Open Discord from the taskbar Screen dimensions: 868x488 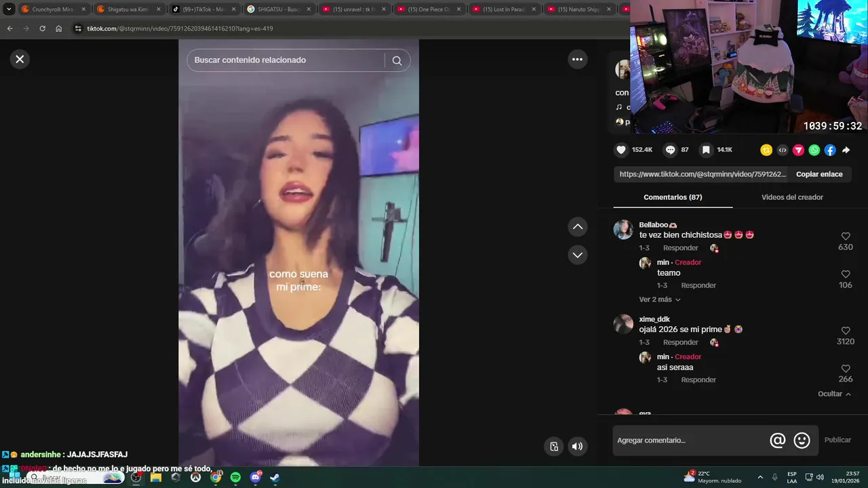pos(256,477)
